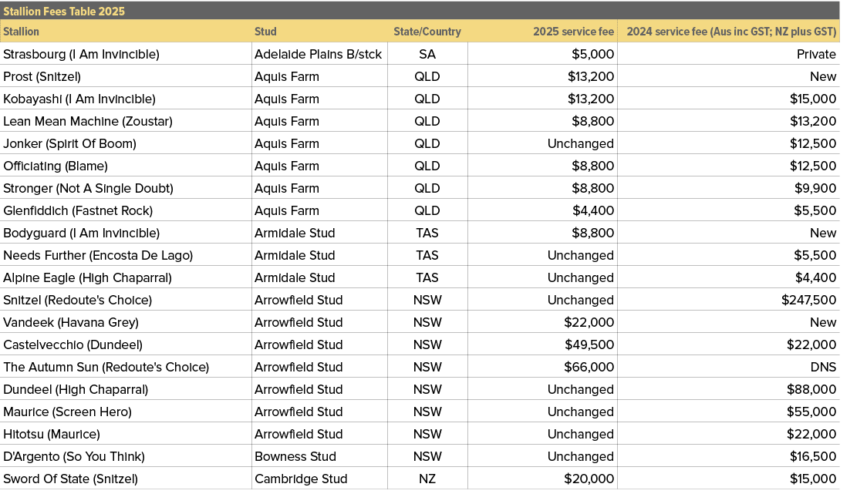Select the NZ cell for Sword Of State
This screenshot has height=504, width=867.
[x=427, y=479]
